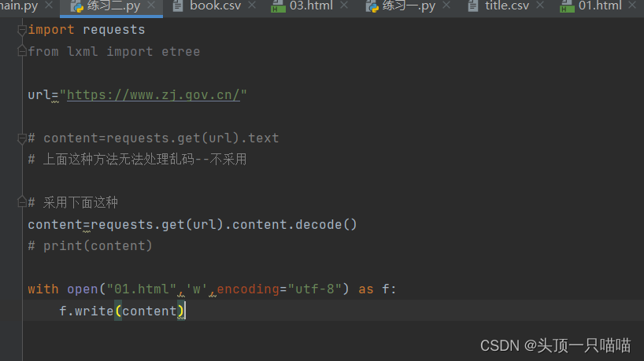Click the Python file icon on 练习二.py tab
The height and width of the screenshot is (361, 644).
pyautogui.click(x=77, y=6)
